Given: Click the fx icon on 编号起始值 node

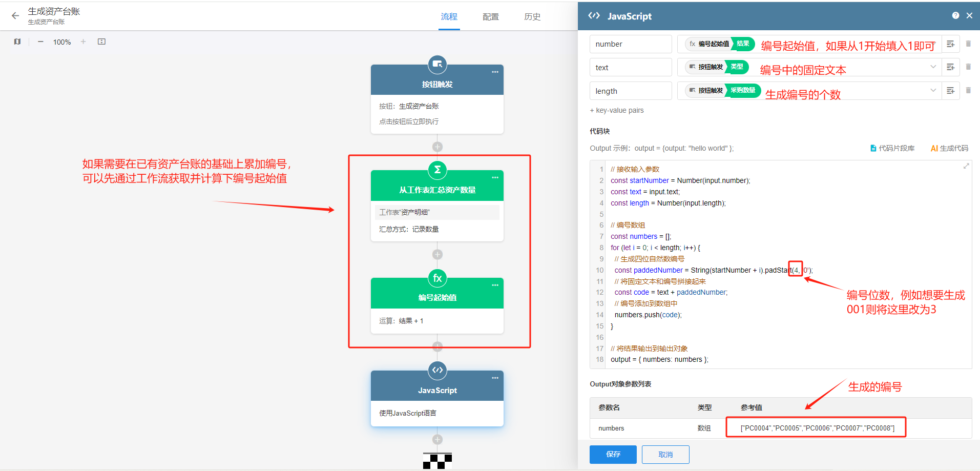Looking at the screenshot, I should click(437, 278).
